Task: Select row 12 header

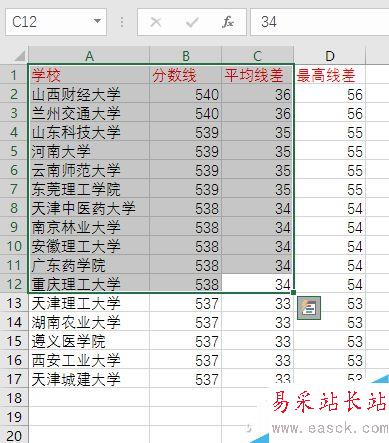Action: tap(14, 284)
